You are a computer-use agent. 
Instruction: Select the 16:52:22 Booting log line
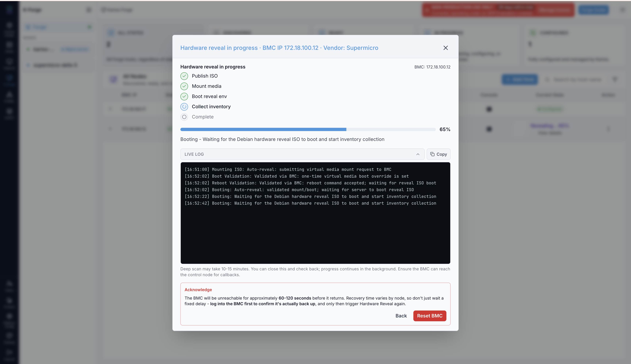(x=311, y=196)
